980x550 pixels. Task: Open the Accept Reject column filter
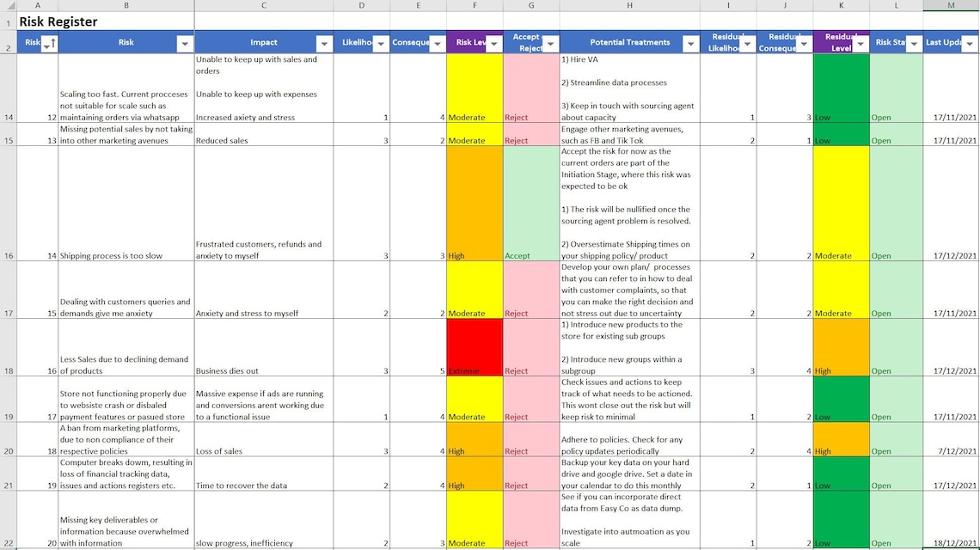[551, 42]
